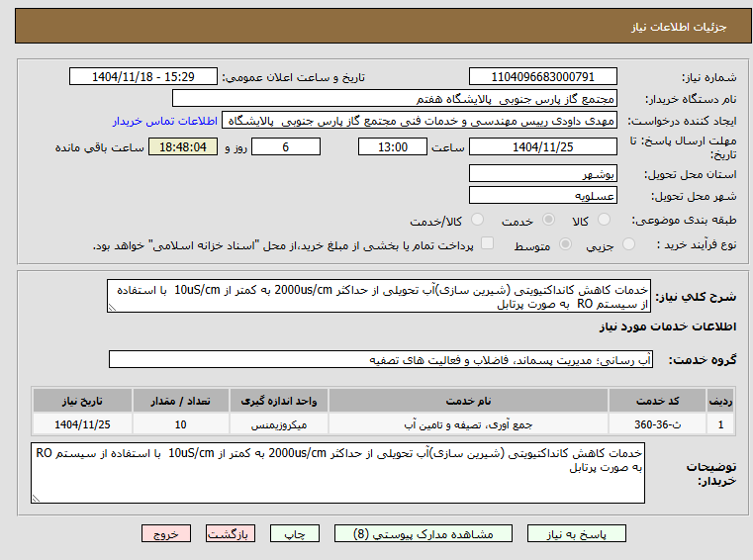Click the چاپ print button
The height and width of the screenshot is (560, 753).
pos(295,533)
